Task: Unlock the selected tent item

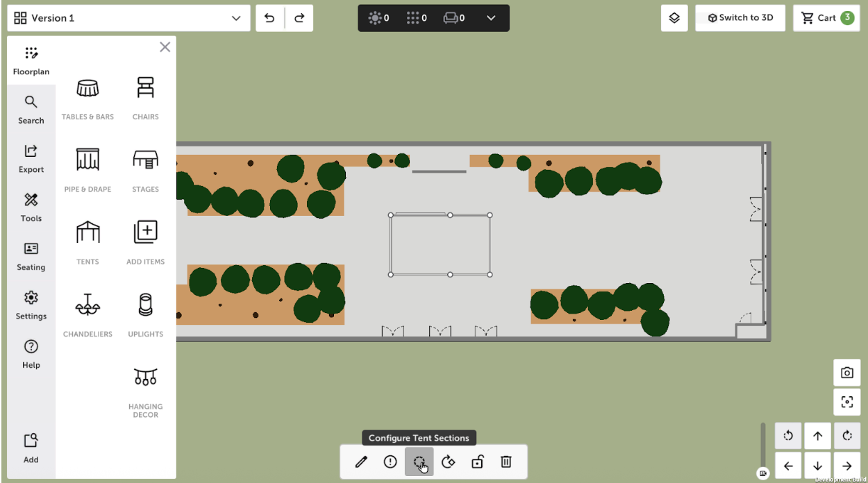Action: (477, 461)
